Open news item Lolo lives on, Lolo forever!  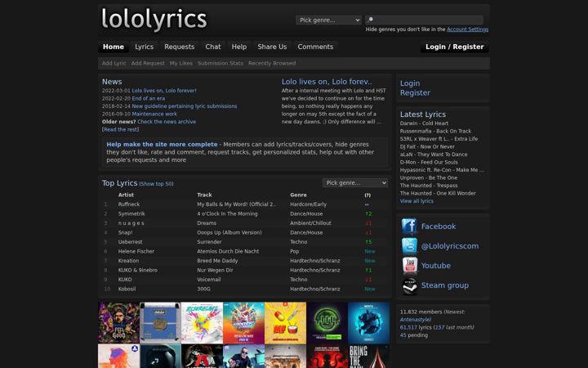tap(164, 91)
